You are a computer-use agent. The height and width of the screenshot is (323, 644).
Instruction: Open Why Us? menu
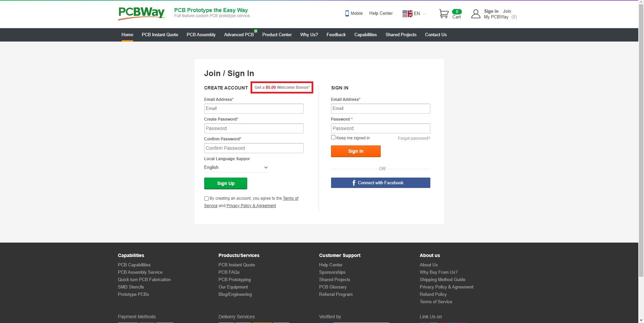pos(309,35)
